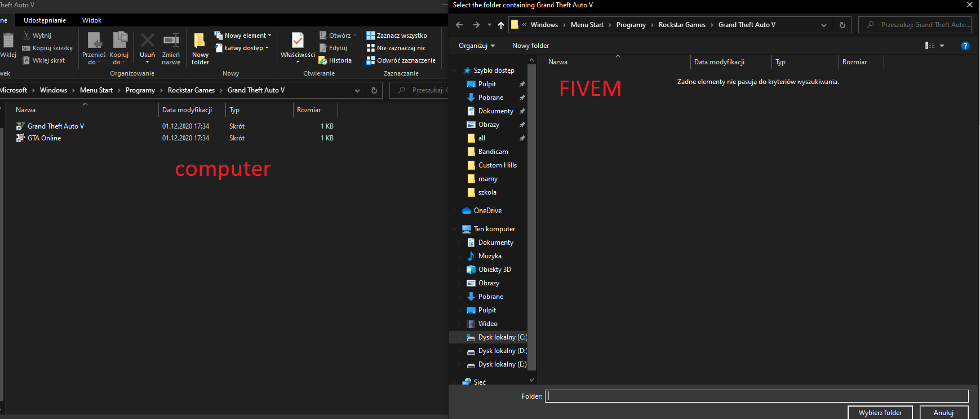Refresh the folder dialog view
Screen dimensions: 980x419
(842, 25)
